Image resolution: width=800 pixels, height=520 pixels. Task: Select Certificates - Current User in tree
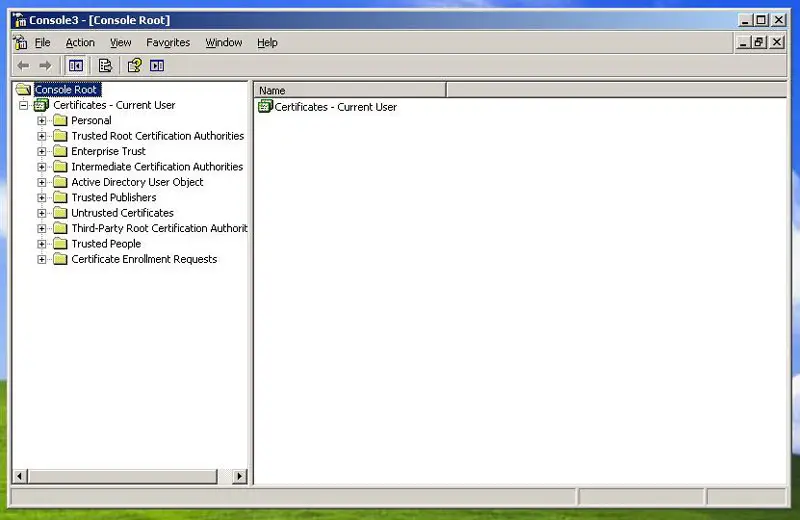point(114,105)
